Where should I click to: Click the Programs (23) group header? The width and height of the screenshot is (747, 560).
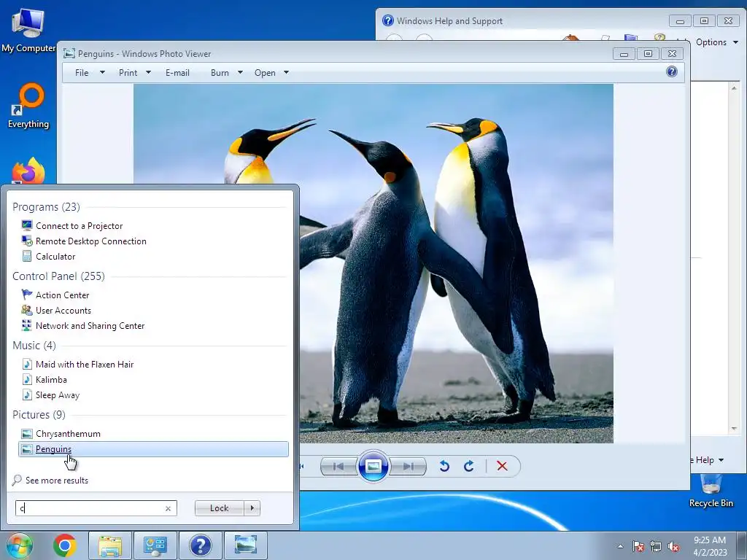[x=46, y=207]
